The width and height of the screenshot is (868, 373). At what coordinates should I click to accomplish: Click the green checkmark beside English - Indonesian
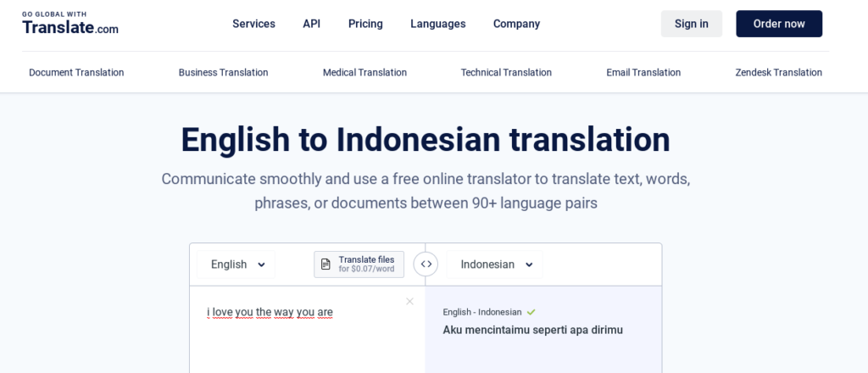click(531, 312)
